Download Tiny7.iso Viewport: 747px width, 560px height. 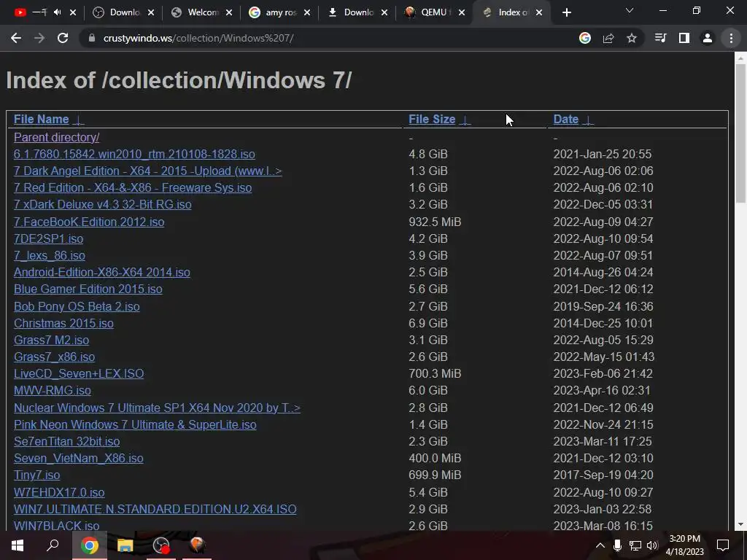click(x=36, y=475)
